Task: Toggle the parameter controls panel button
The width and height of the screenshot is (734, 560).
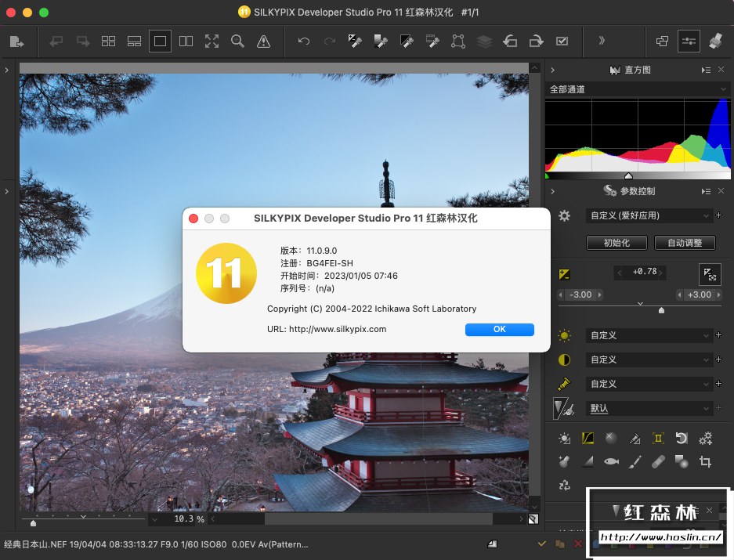Action: pos(689,42)
